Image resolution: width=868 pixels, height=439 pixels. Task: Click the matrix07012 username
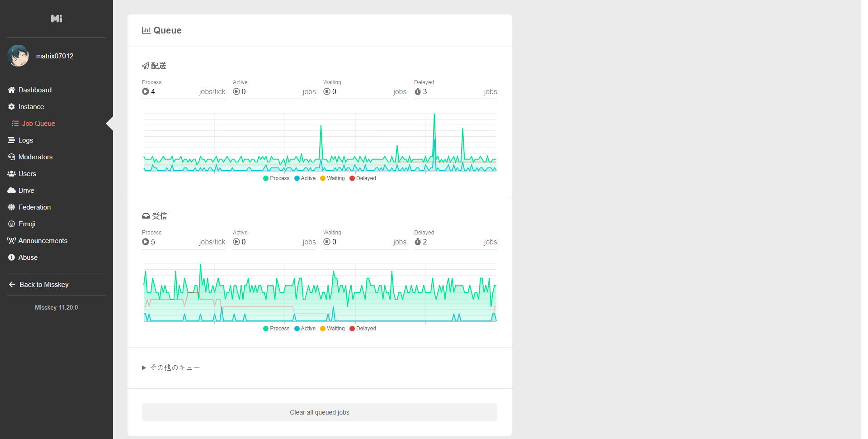[55, 56]
